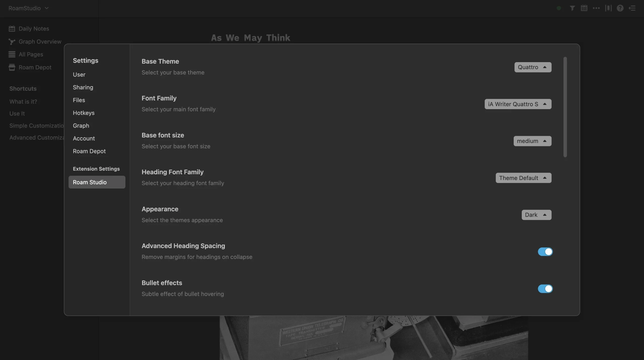Viewport: 644px width, 360px height.
Task: Click the three-dots more options icon
Action: coord(596,8)
